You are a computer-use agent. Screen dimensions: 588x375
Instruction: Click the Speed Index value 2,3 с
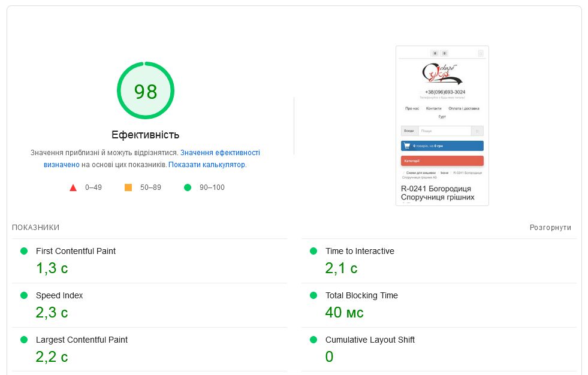pos(52,312)
